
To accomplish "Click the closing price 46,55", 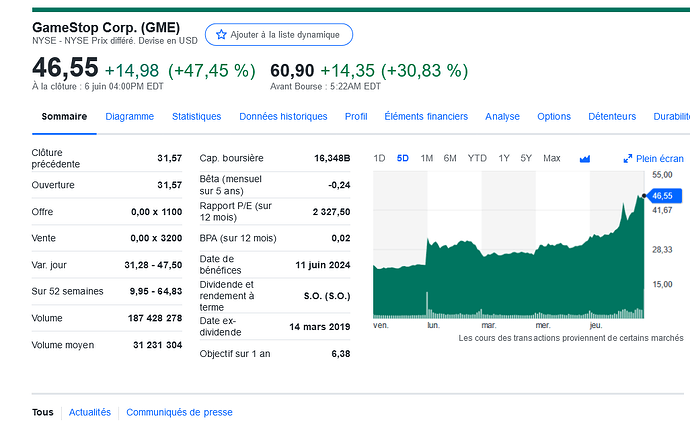I will tap(65, 68).
